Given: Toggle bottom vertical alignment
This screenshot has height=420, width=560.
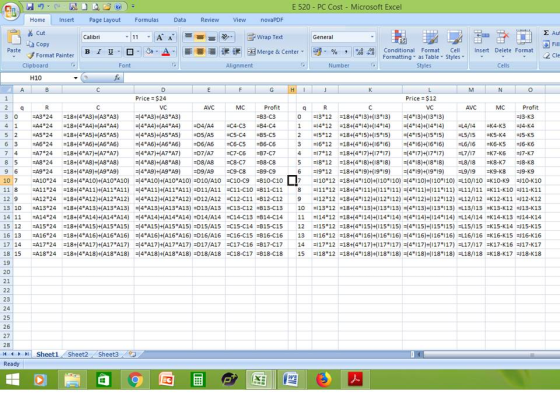Looking at the screenshot, I should coord(212,37).
